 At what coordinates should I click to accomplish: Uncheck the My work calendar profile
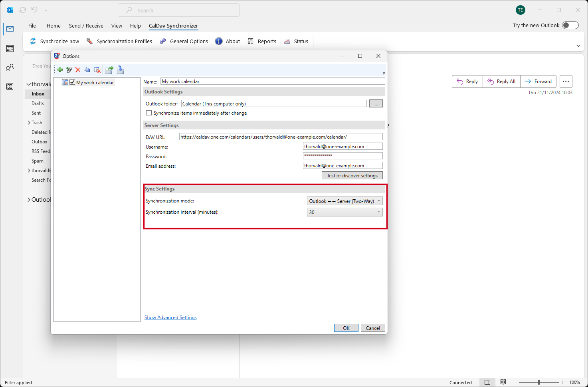pos(72,82)
